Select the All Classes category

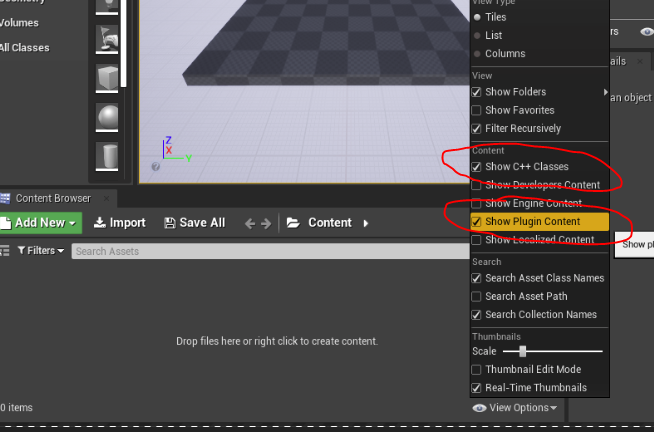point(25,48)
